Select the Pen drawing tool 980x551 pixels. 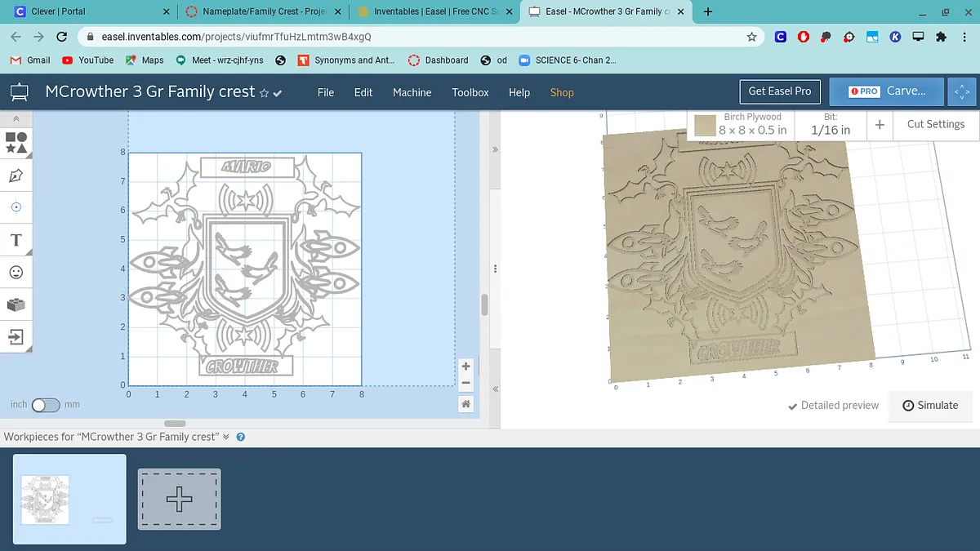(x=16, y=176)
